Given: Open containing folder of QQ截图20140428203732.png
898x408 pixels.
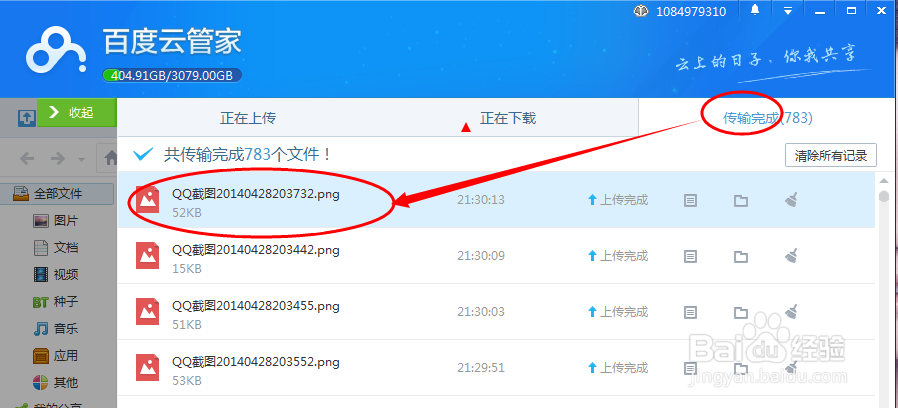Looking at the screenshot, I should click(741, 201).
